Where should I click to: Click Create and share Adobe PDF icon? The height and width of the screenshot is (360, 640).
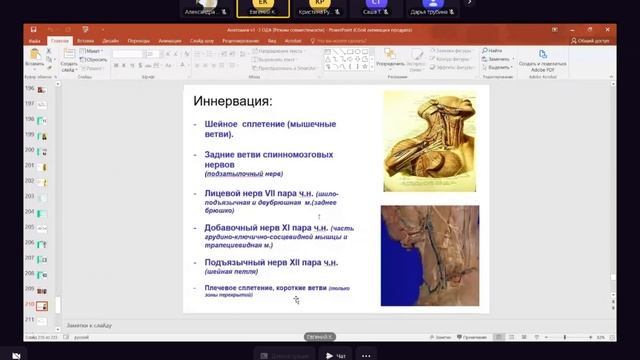[x=542, y=54]
